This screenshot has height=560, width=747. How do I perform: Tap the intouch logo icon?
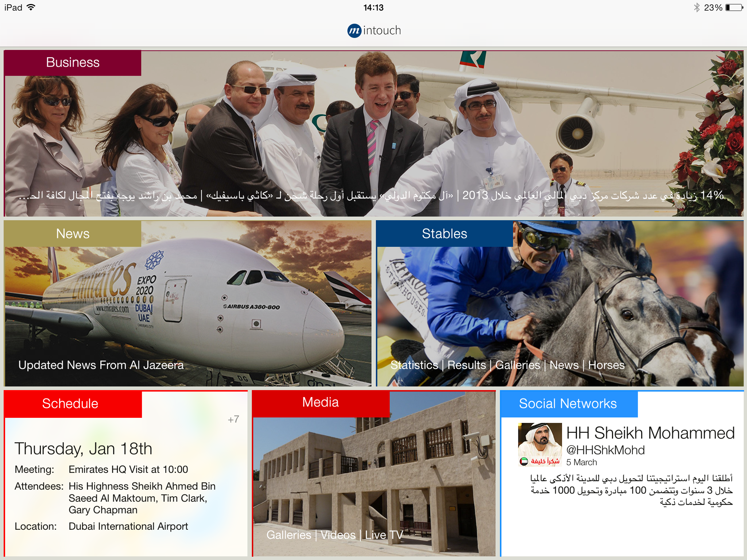point(354,31)
